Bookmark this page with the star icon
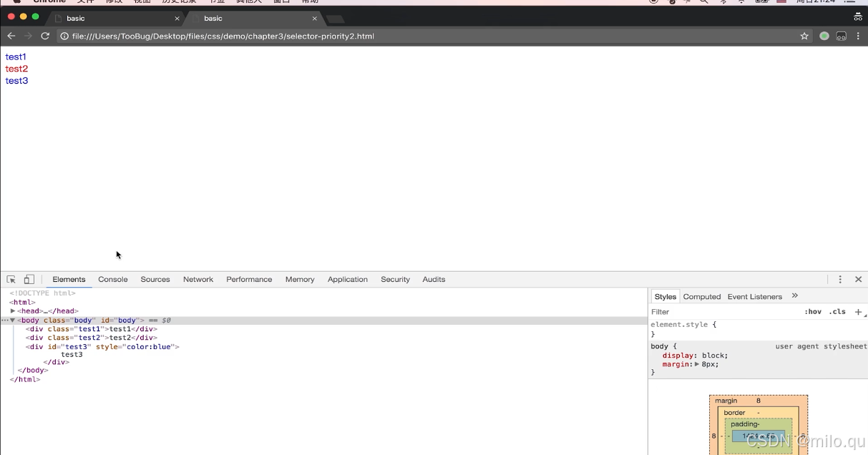 tap(804, 36)
